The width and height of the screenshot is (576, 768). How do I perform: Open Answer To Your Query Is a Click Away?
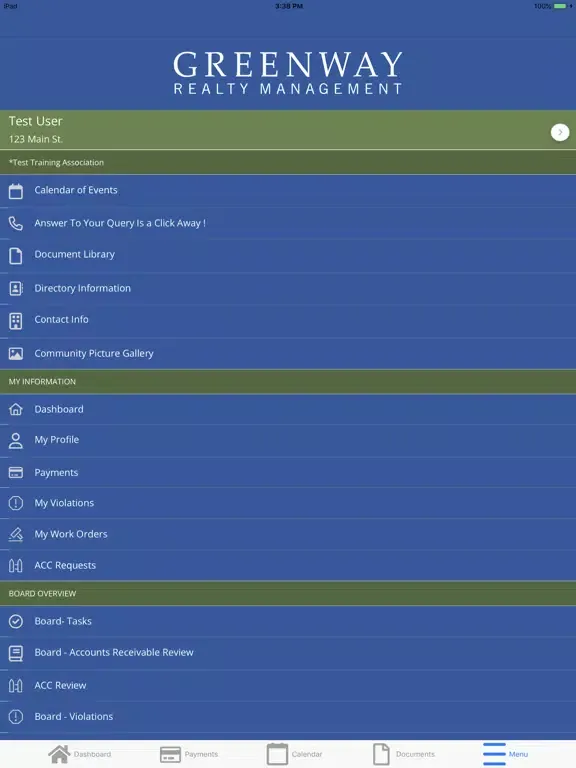click(x=288, y=223)
